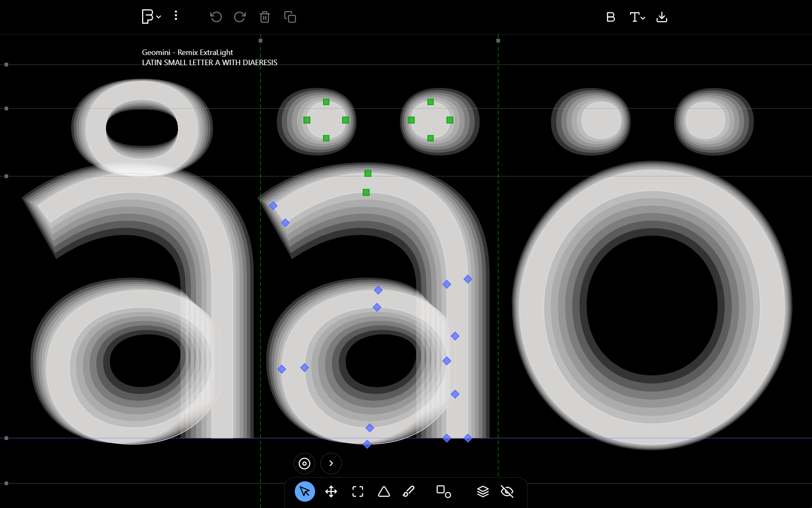Undo the last action
The height and width of the screenshot is (508, 812).
point(216,17)
